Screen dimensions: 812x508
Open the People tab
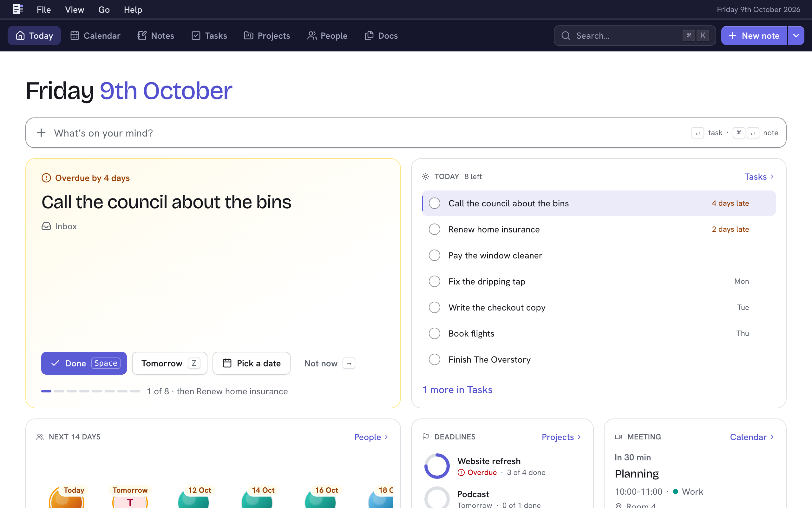point(327,36)
